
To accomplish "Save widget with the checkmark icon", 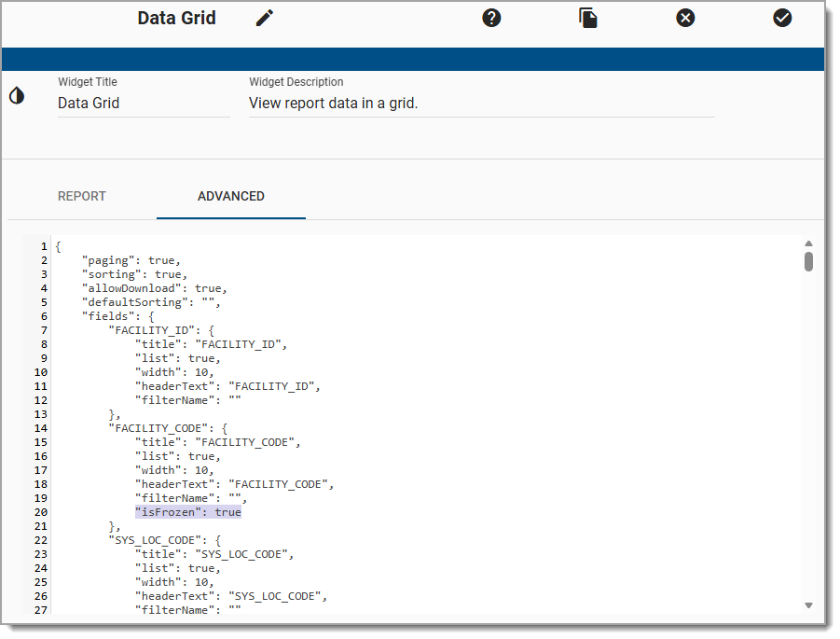I will (x=782, y=18).
